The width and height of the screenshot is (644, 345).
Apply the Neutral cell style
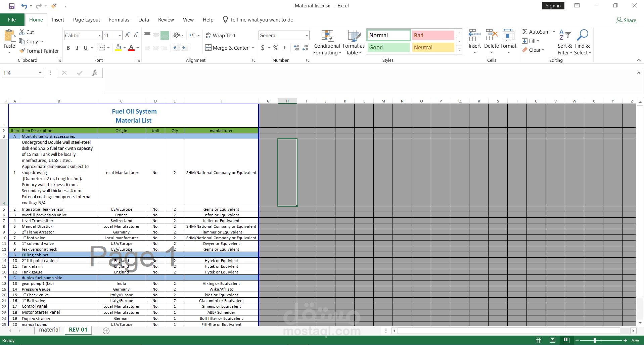433,47
